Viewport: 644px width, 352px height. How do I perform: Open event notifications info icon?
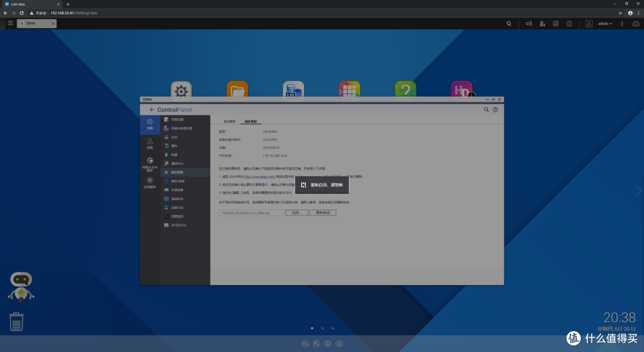pos(569,24)
